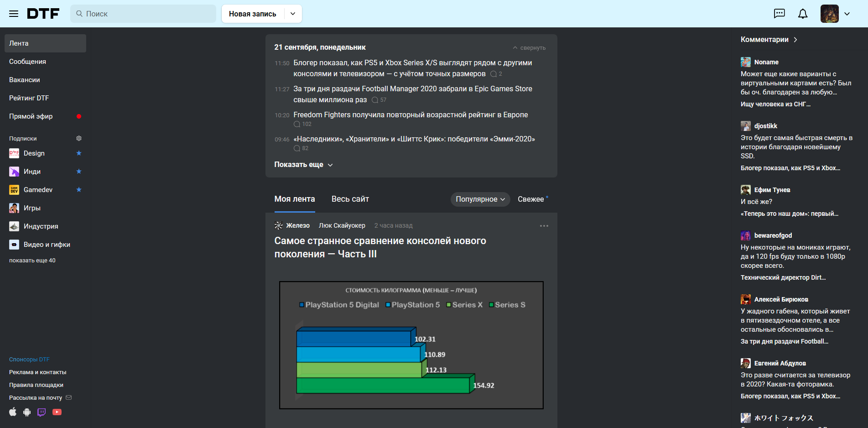The height and width of the screenshot is (428, 868).
Task: Expand the Новая запись dropdown arrow
Action: pos(293,14)
